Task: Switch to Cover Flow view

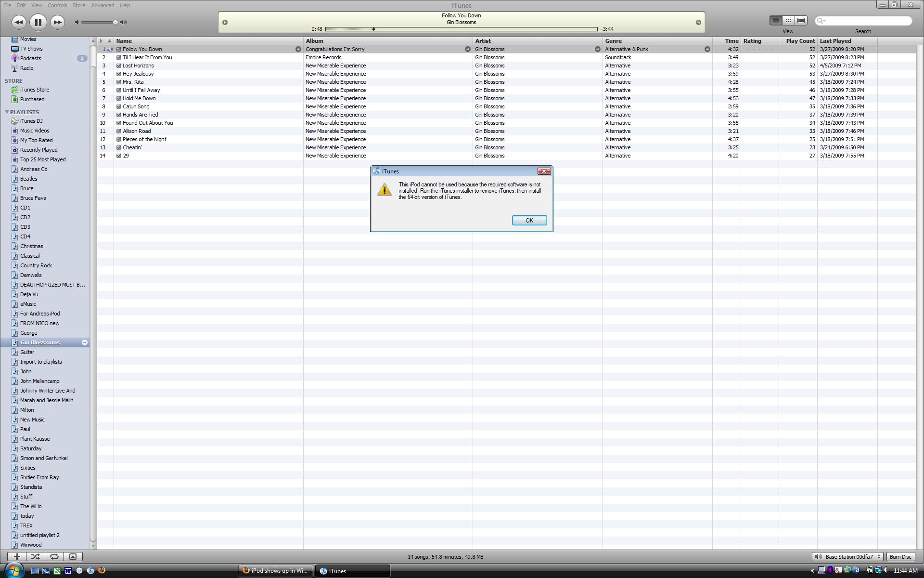Action: pos(801,20)
